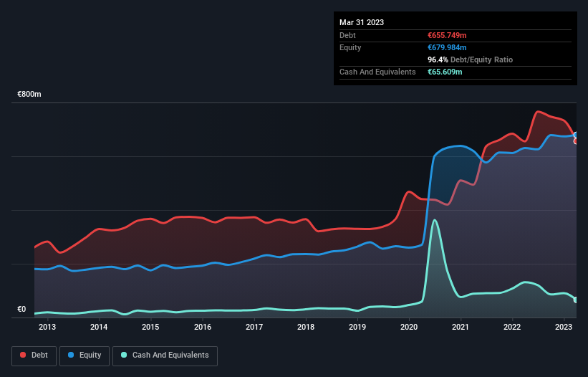
Task: Click the 2020 x-axis label
Action: [x=409, y=327]
